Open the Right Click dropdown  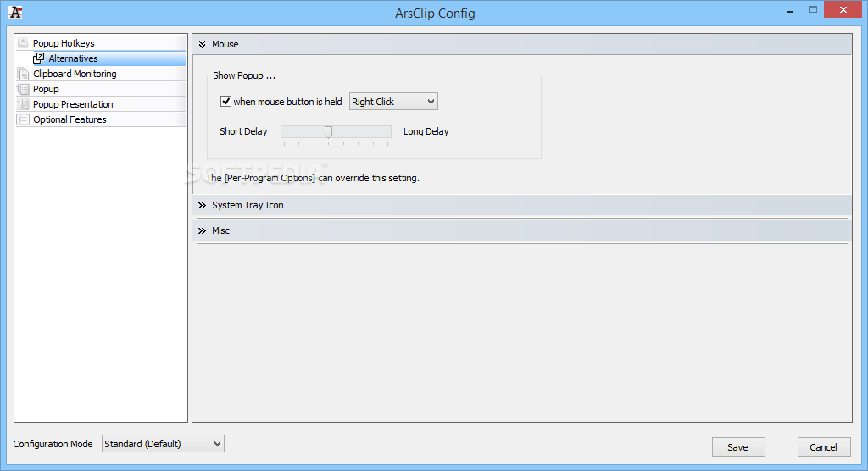click(393, 102)
